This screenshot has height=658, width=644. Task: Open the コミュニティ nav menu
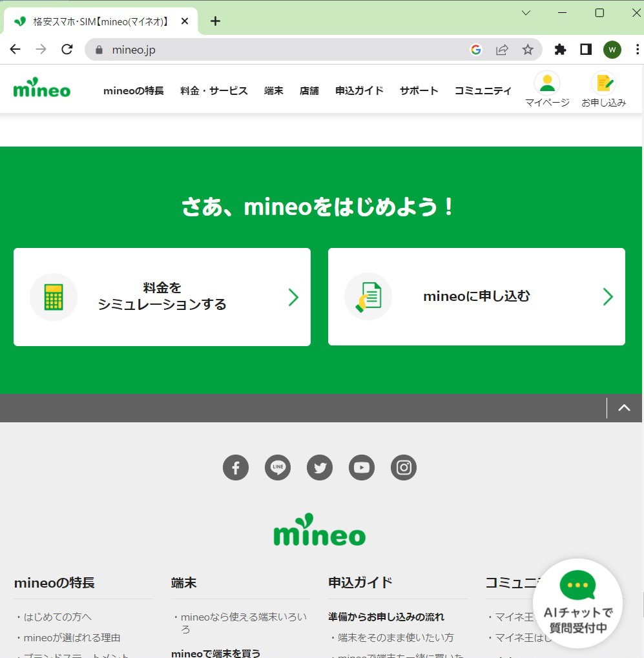click(483, 90)
